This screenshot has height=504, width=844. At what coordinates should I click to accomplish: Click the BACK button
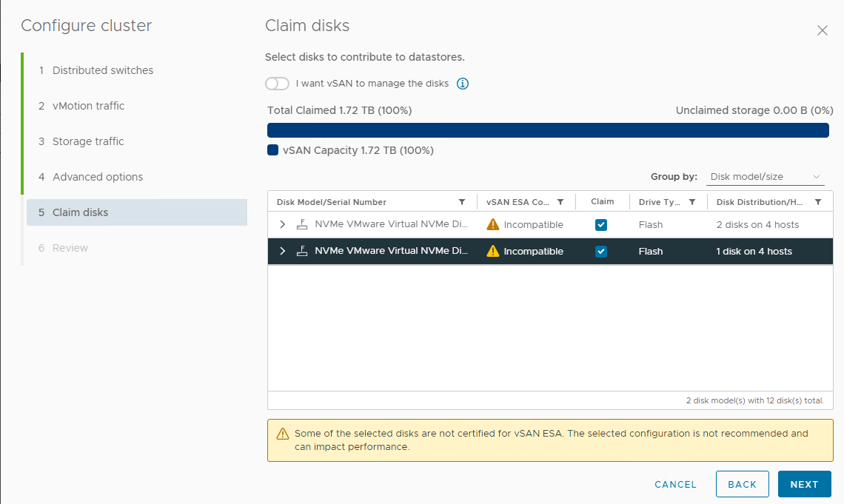tap(742, 484)
